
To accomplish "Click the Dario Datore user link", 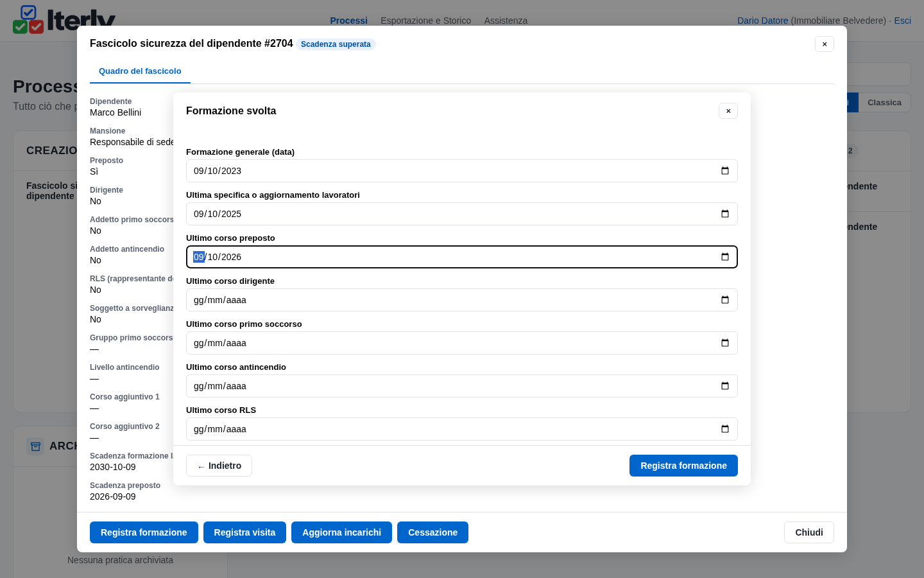I will (x=762, y=21).
